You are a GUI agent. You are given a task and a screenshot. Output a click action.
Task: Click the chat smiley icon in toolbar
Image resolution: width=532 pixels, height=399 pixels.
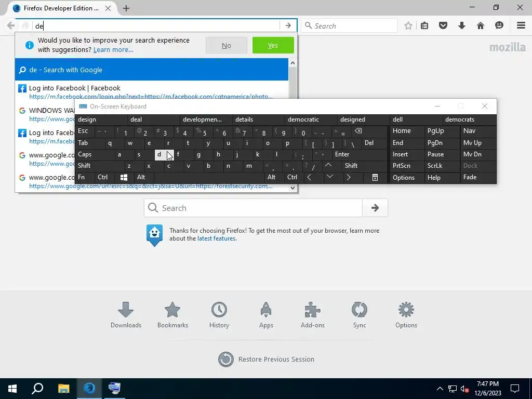tap(499, 25)
